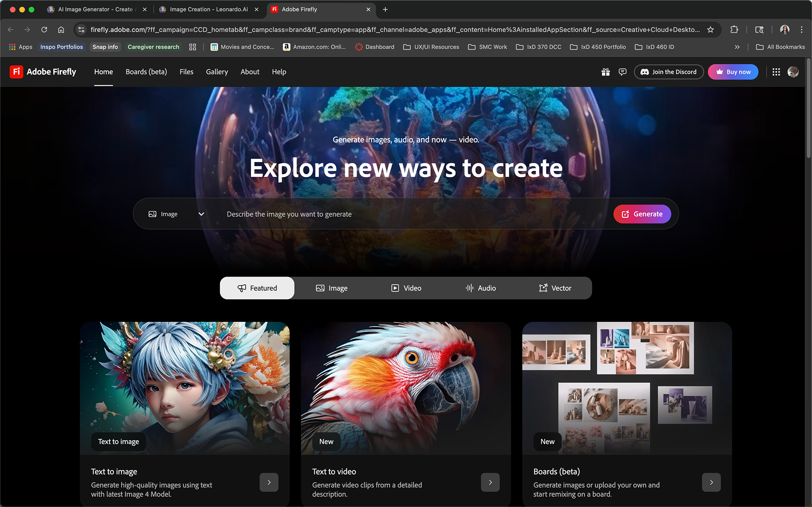Image resolution: width=812 pixels, height=507 pixels.
Task: Open the Snap info bookmark
Action: click(x=105, y=47)
